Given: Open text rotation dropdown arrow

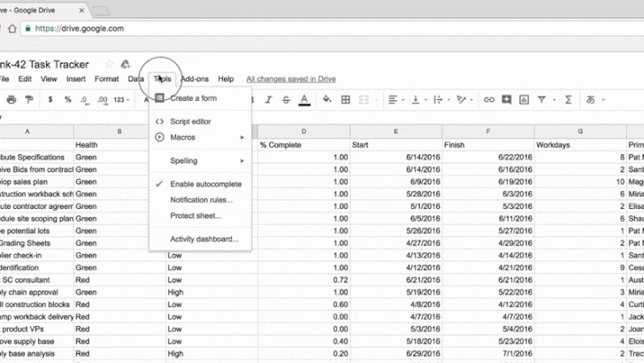Looking at the screenshot, I should click(x=471, y=100).
